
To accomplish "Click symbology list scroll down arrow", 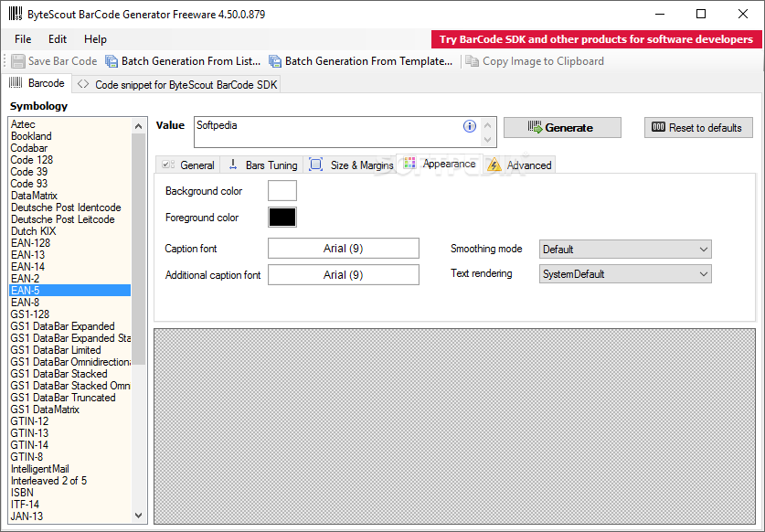I will (x=139, y=516).
